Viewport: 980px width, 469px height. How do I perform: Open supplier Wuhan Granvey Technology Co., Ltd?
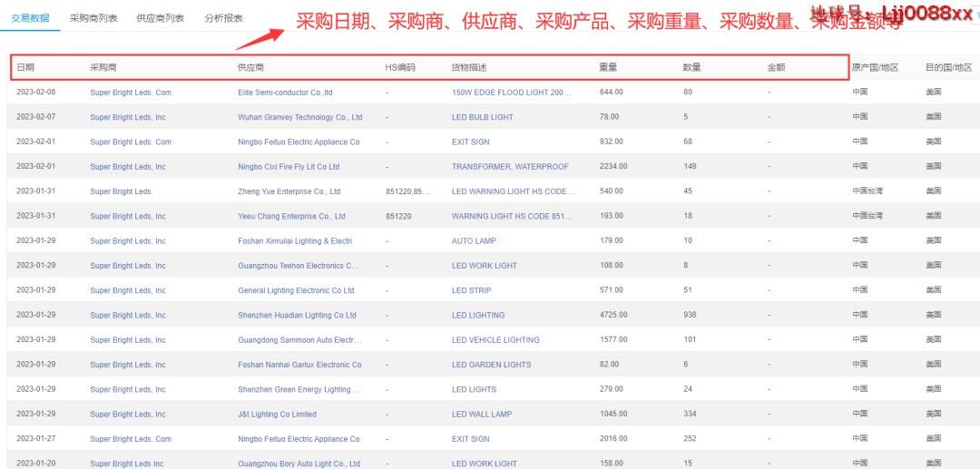pos(299,117)
